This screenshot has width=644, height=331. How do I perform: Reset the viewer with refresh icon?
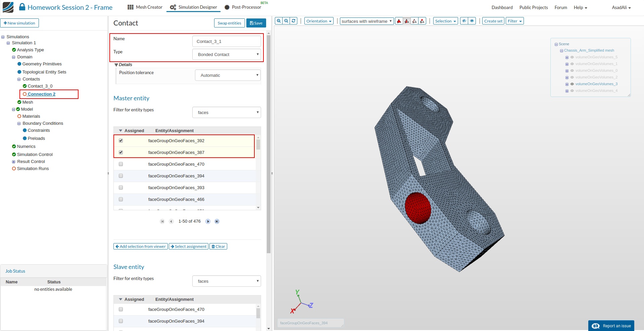click(294, 21)
